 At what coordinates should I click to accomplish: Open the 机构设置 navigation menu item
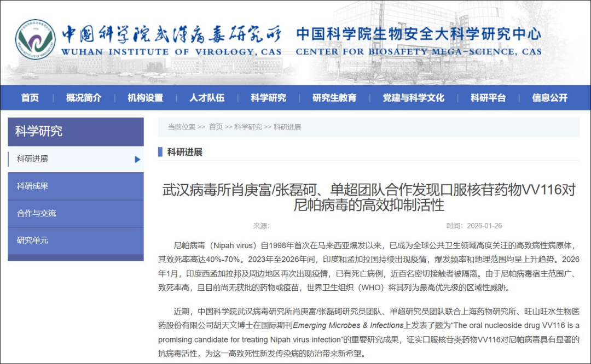pyautogui.click(x=144, y=97)
